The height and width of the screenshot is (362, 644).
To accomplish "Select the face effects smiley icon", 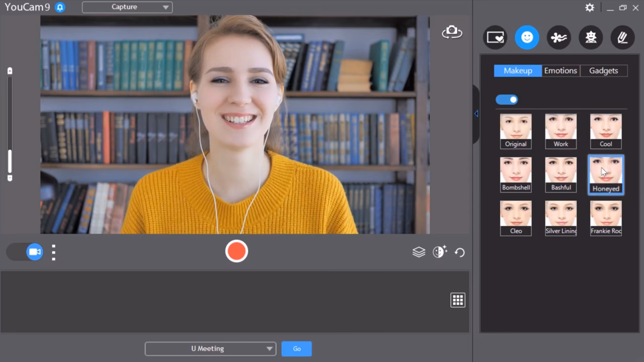I will pyautogui.click(x=527, y=37).
